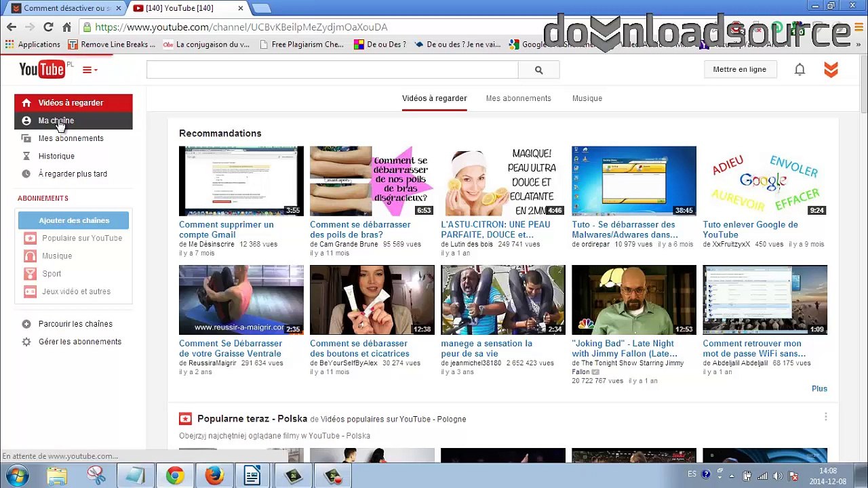The width and height of the screenshot is (868, 488).
Task: Launch Firefox from the taskbar
Action: click(x=214, y=476)
